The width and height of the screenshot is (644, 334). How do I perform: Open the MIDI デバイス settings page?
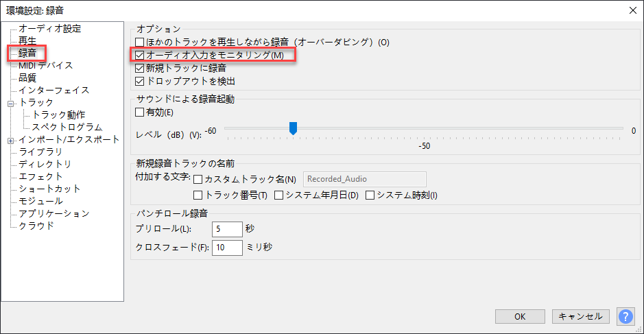coord(45,66)
